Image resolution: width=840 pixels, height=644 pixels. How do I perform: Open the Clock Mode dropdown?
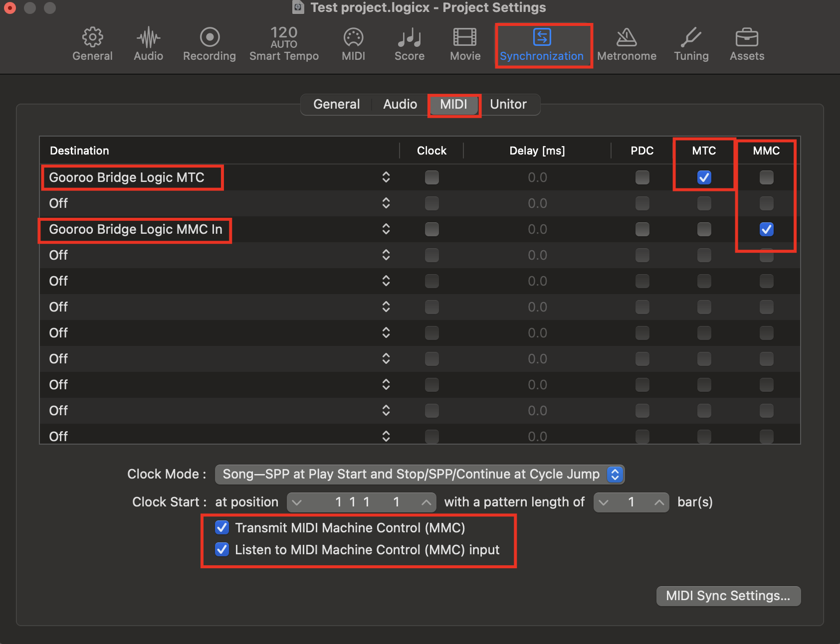420,474
